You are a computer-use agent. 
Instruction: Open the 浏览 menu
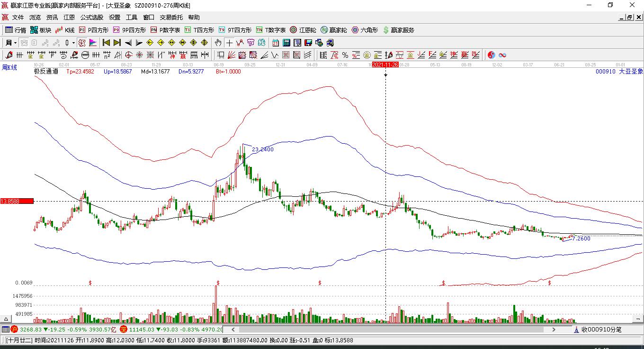(x=35, y=18)
